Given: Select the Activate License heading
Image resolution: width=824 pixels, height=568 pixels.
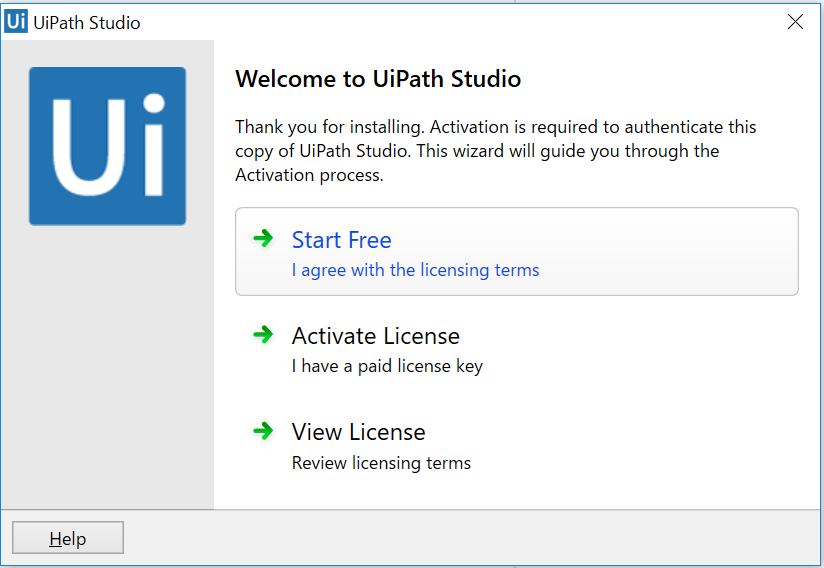Looking at the screenshot, I should coord(376,336).
